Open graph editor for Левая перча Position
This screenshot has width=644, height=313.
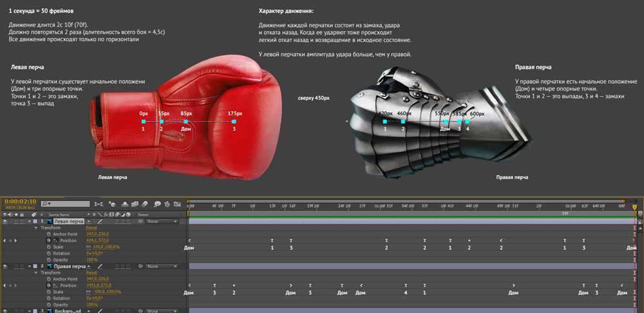click(x=55, y=240)
